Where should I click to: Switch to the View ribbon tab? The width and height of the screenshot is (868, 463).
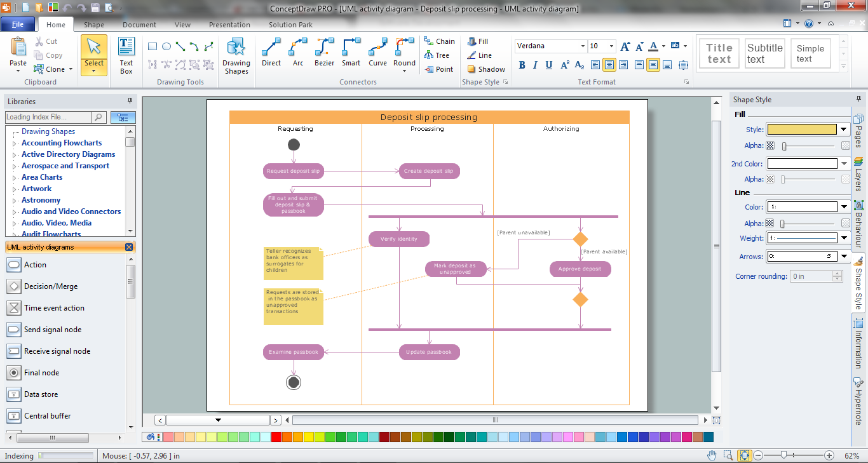click(182, 25)
